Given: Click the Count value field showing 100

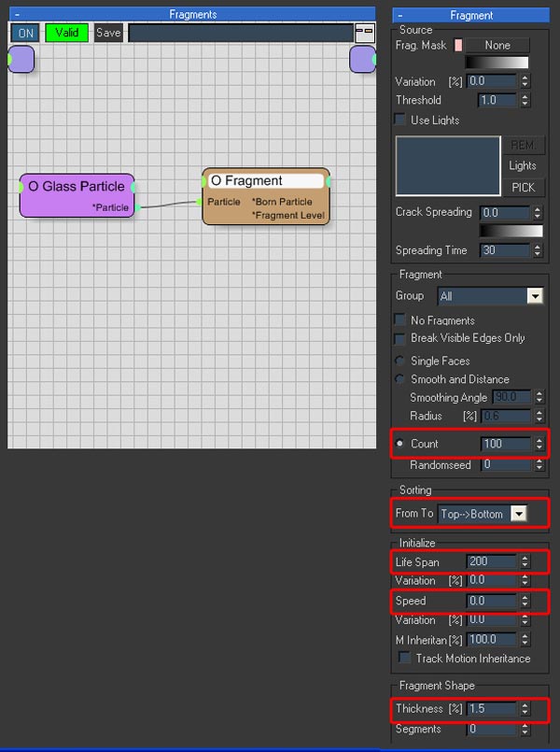Looking at the screenshot, I should tap(506, 444).
